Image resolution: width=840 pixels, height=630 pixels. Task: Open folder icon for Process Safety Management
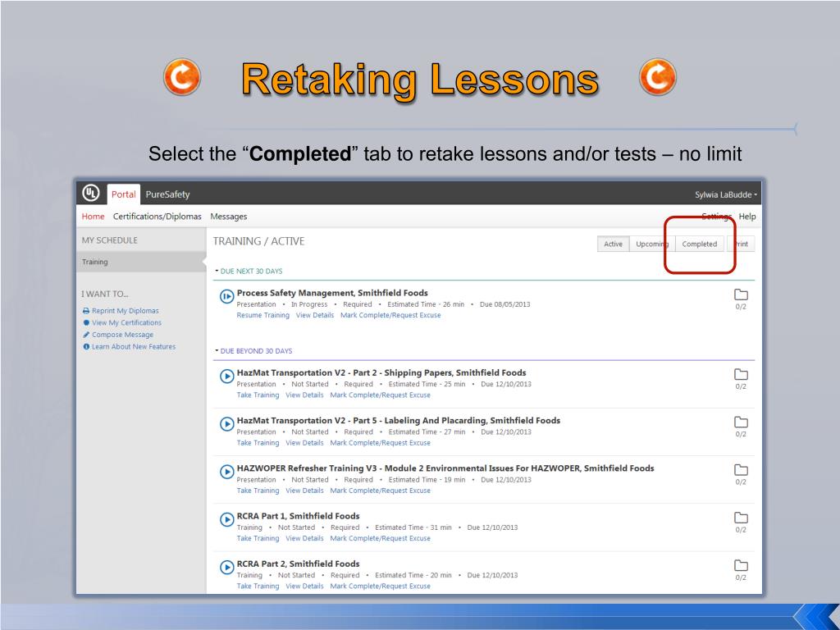click(x=741, y=294)
